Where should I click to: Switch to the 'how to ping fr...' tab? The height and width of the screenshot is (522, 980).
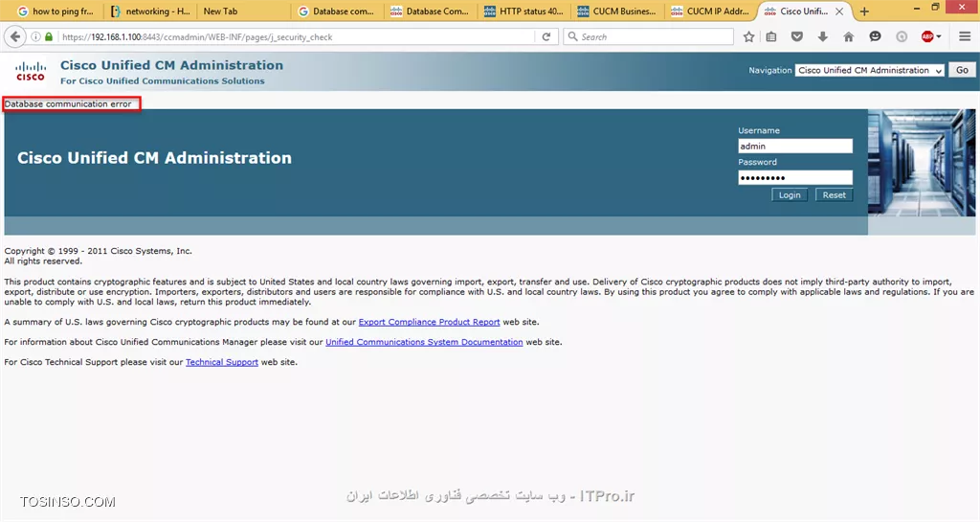tap(55, 11)
